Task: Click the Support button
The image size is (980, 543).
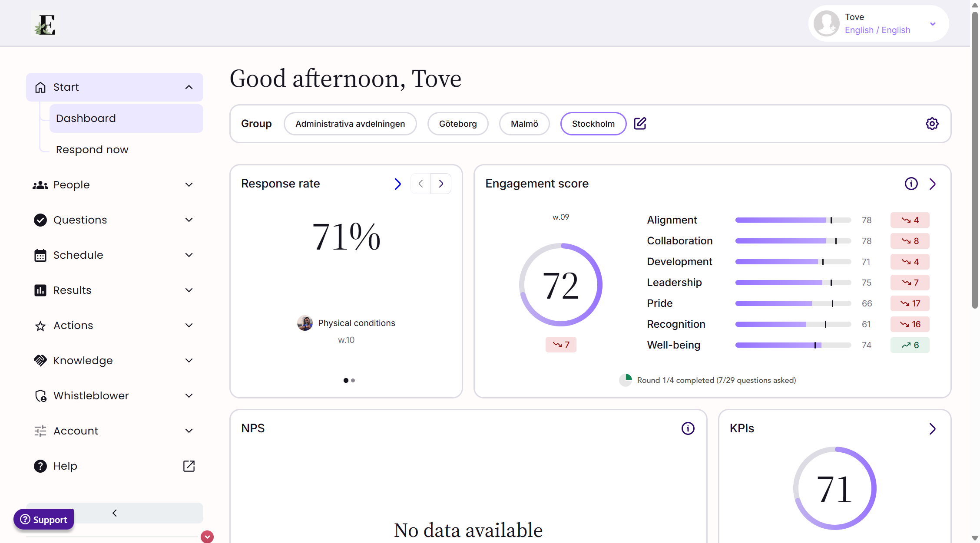Action: coord(44,520)
